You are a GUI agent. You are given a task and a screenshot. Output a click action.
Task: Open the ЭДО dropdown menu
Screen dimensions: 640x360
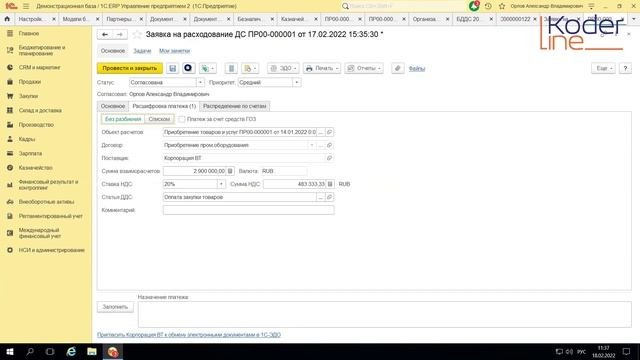tap(284, 68)
